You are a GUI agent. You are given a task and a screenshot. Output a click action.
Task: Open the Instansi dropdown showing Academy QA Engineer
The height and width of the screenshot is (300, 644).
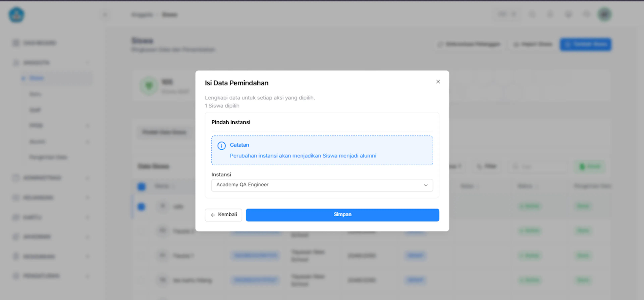point(322,185)
